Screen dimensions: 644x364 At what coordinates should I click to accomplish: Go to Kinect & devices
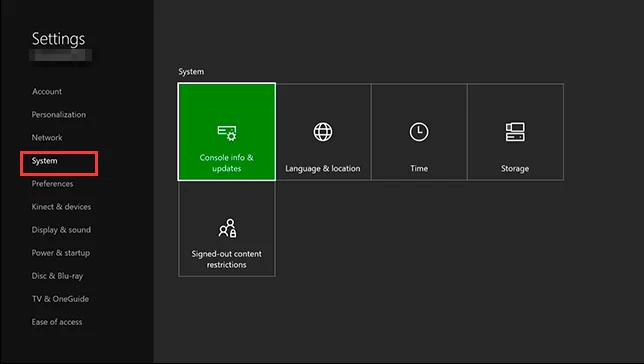click(61, 207)
